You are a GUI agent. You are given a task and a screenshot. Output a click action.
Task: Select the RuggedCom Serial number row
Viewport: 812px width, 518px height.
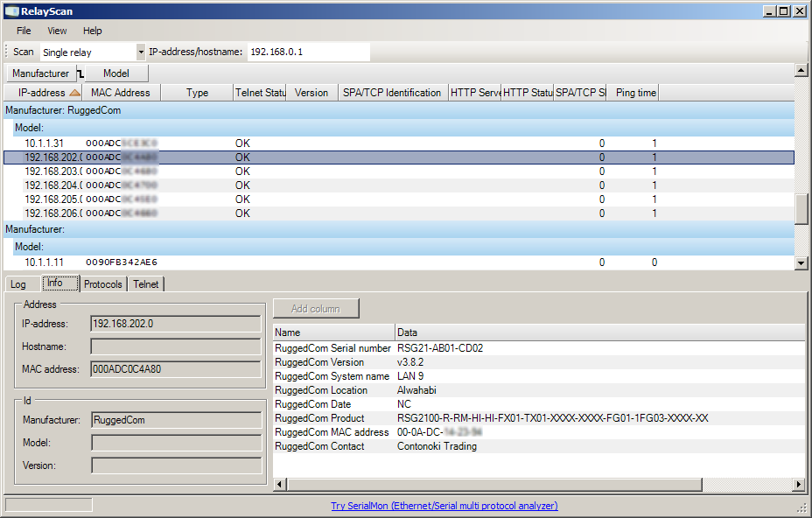539,348
